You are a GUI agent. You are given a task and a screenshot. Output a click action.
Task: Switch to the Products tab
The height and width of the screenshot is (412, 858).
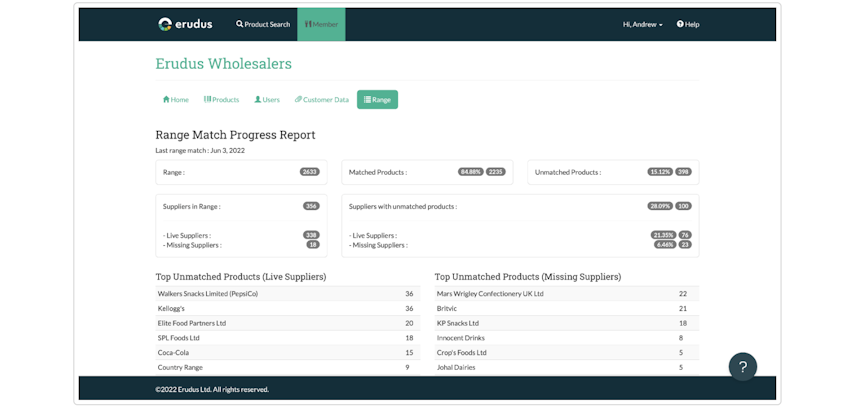tap(222, 100)
